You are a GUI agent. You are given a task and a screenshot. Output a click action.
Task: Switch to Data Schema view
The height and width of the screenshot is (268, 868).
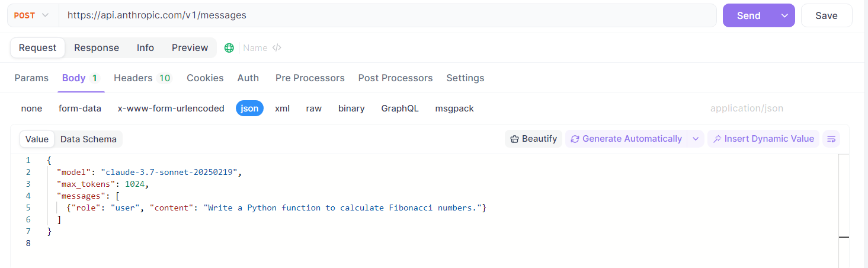click(x=88, y=139)
